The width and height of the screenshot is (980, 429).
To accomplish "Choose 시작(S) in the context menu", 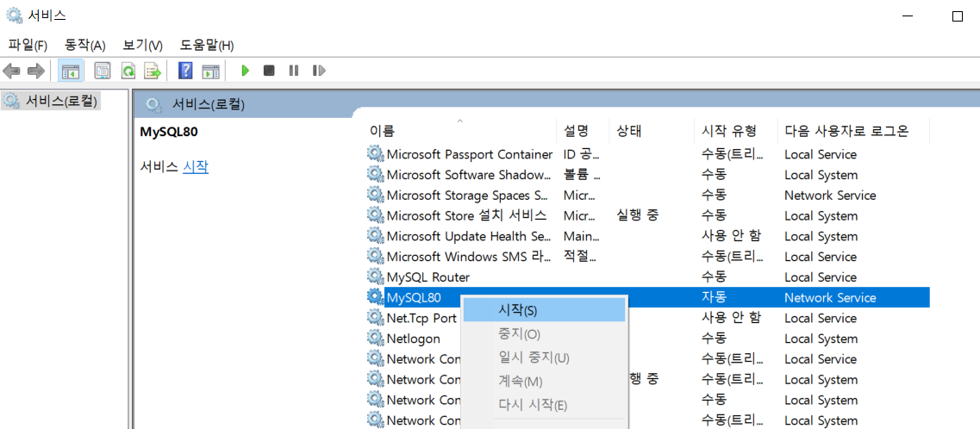I will [x=544, y=310].
